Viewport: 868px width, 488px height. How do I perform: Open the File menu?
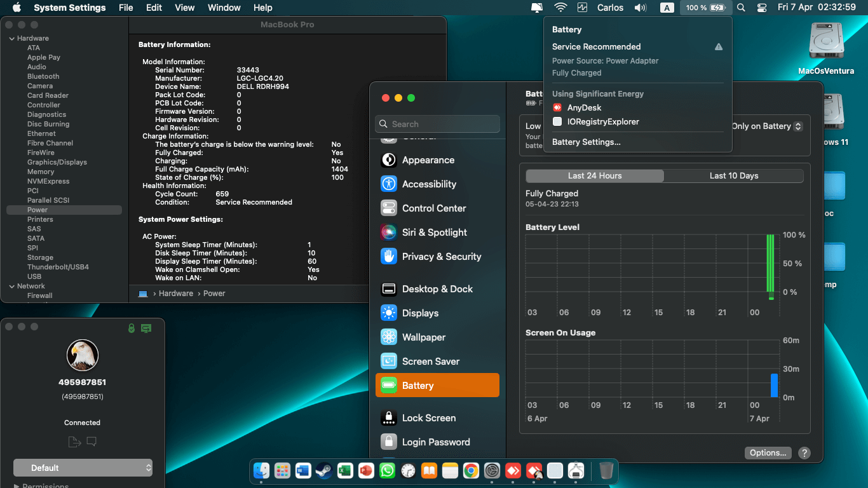coord(126,8)
